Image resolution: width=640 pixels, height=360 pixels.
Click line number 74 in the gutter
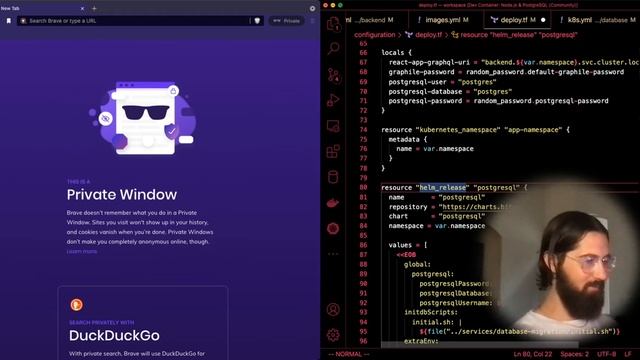pyautogui.click(x=363, y=130)
